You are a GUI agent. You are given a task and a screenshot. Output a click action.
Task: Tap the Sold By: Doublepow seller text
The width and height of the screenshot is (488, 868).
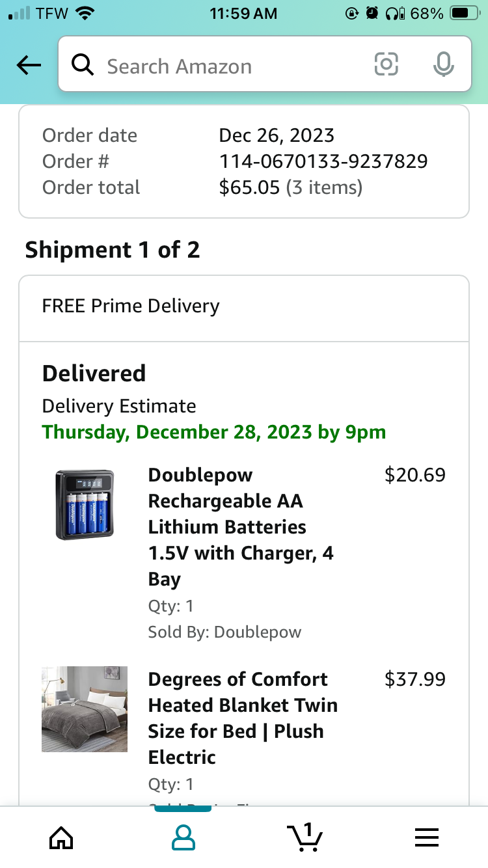point(224,632)
